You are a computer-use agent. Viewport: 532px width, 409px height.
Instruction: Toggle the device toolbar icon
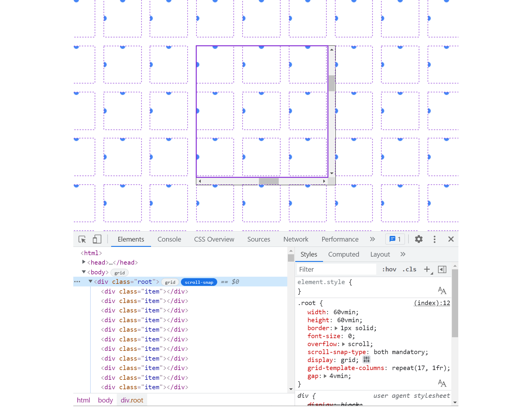97,239
